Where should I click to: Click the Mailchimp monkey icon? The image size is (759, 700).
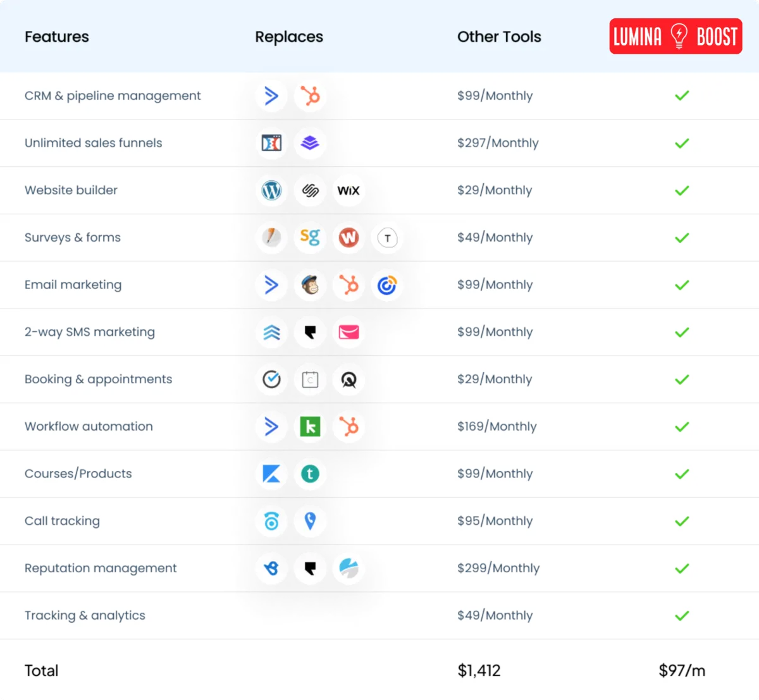tap(310, 285)
